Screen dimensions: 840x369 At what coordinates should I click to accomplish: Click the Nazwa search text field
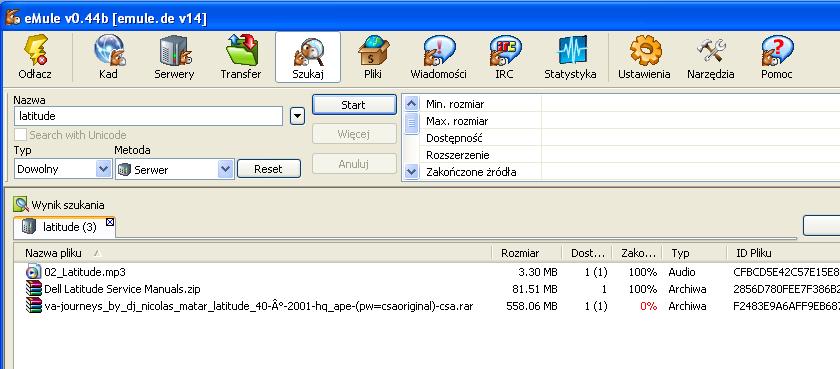[148, 116]
